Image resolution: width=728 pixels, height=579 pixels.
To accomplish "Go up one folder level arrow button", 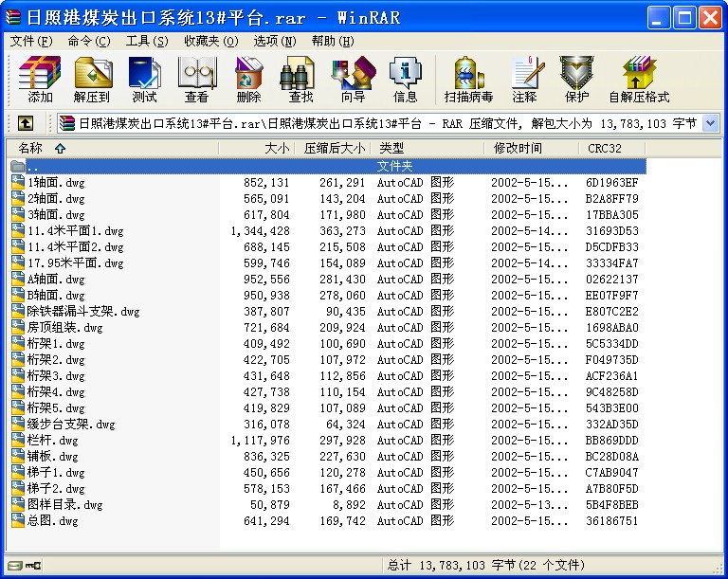I will (26, 123).
